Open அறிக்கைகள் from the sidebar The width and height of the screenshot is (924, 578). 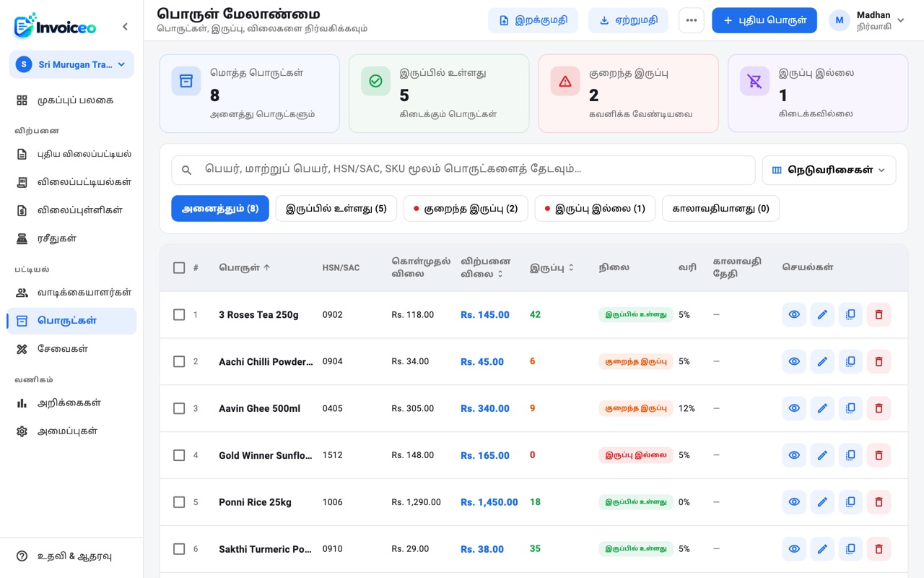(71, 403)
